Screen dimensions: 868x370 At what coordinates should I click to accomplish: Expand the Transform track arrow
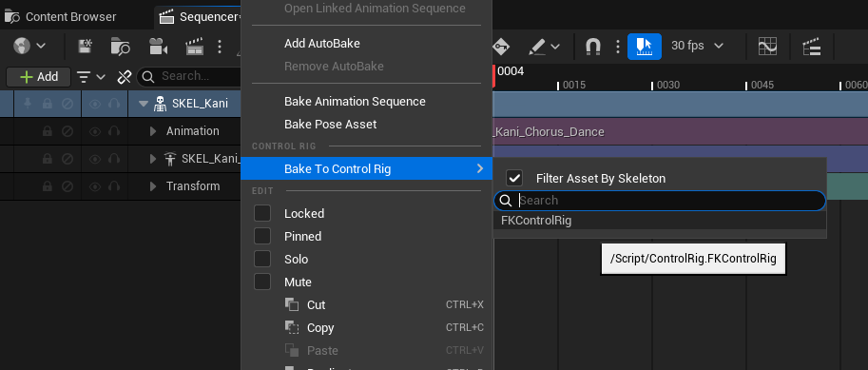click(153, 186)
